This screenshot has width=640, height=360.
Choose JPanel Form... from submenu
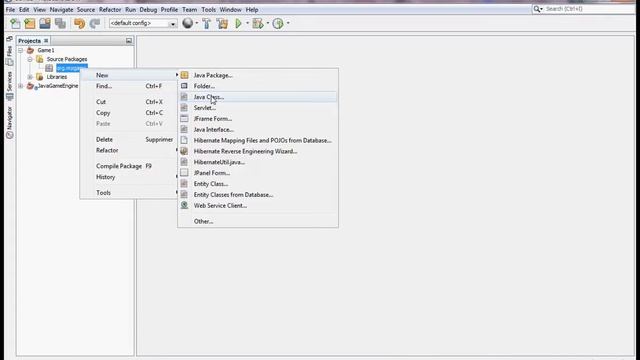coord(258,173)
